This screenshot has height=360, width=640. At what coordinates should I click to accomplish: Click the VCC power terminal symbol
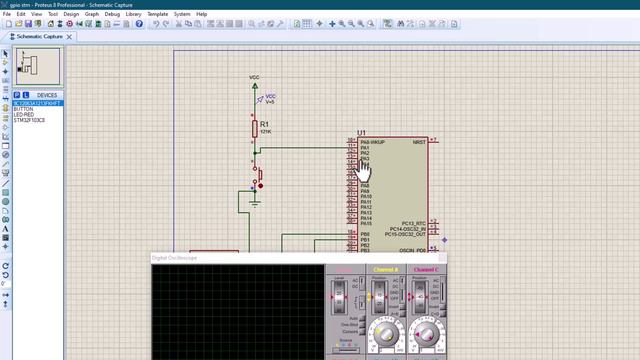click(x=255, y=86)
